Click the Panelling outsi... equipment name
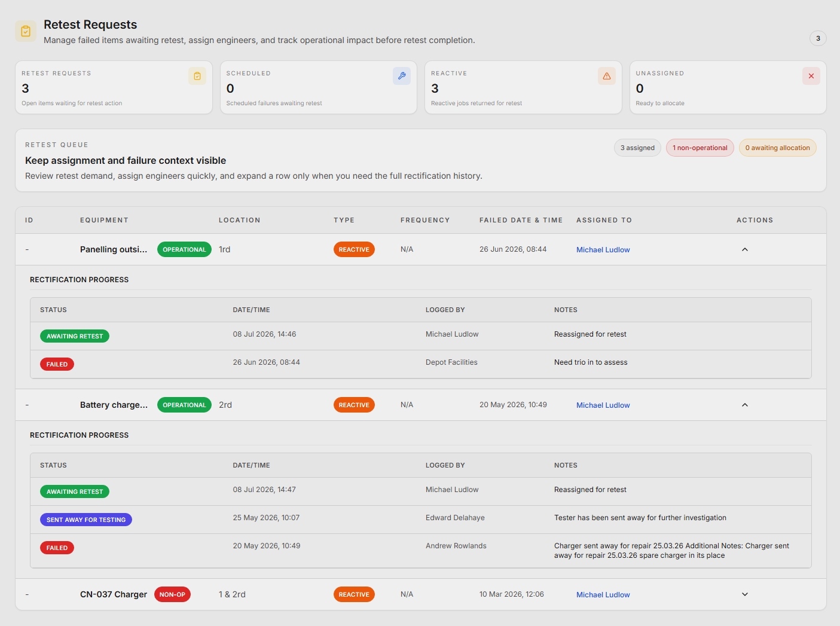This screenshot has height=626, width=840. coord(114,249)
